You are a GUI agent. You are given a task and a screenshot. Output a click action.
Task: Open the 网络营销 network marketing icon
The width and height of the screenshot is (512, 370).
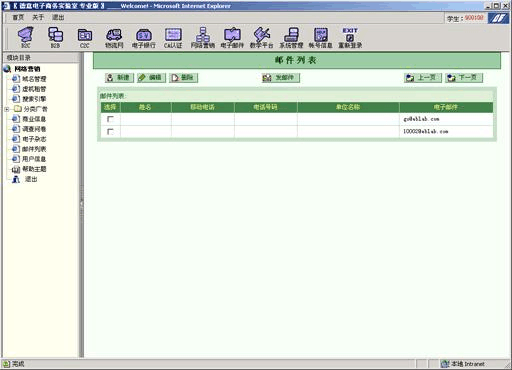pos(203,37)
